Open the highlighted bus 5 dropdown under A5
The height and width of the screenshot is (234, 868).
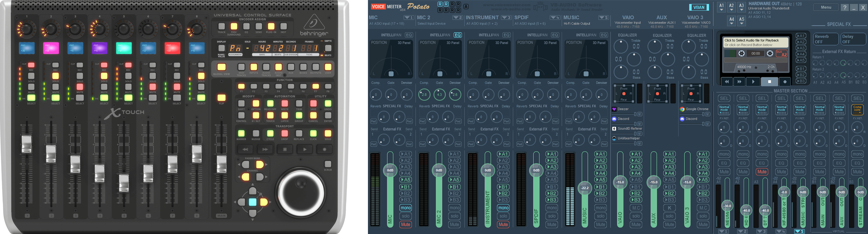click(800, 231)
